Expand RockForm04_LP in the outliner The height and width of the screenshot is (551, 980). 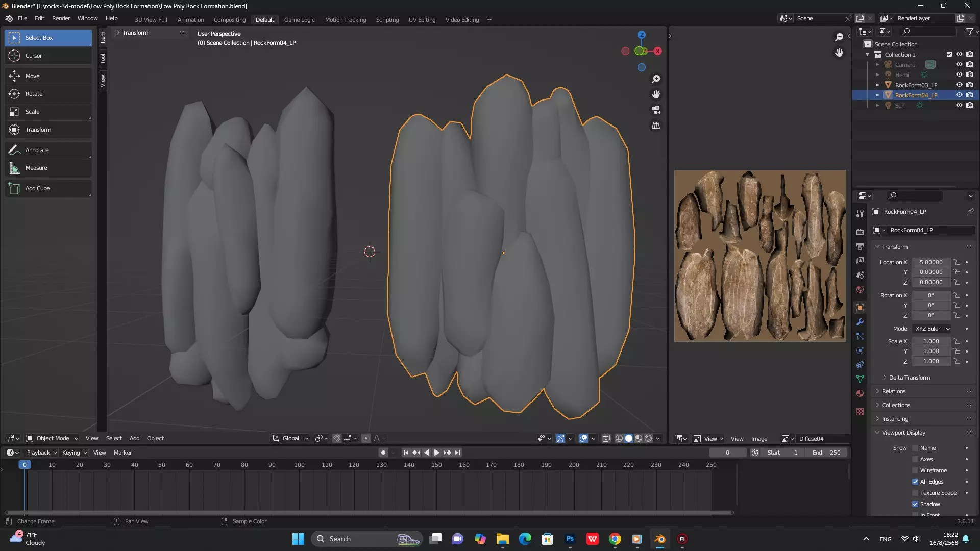878,95
